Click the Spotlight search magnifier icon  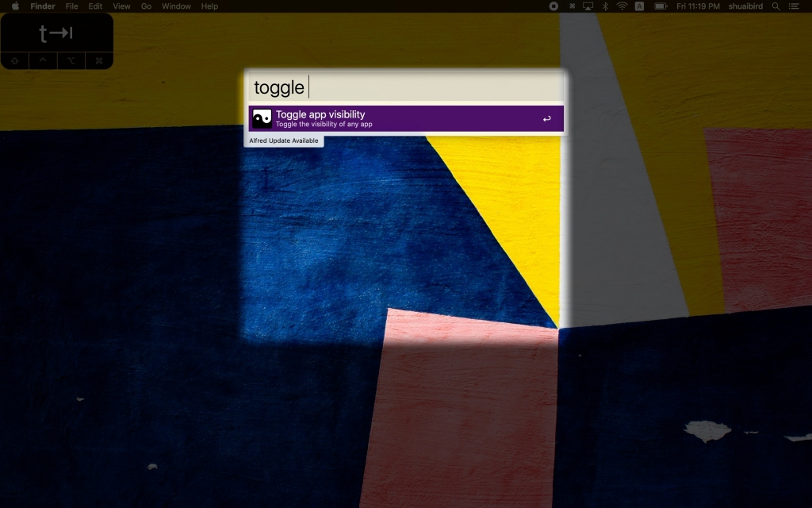pos(776,6)
